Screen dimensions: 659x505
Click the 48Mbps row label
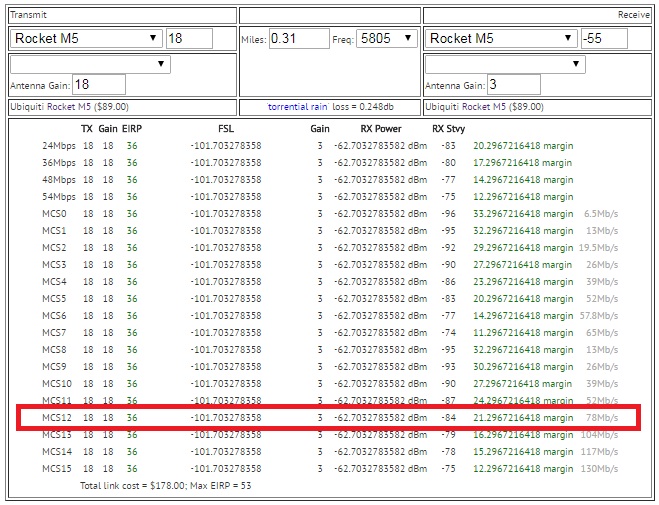(x=59, y=180)
